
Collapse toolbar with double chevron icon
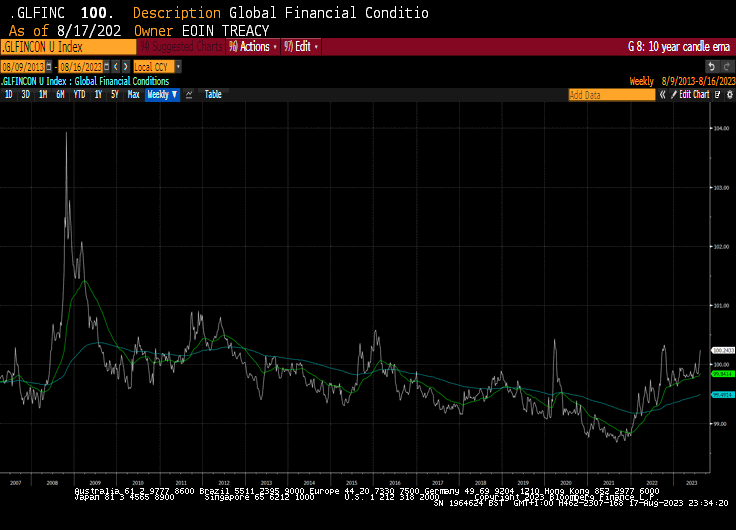click(x=662, y=95)
